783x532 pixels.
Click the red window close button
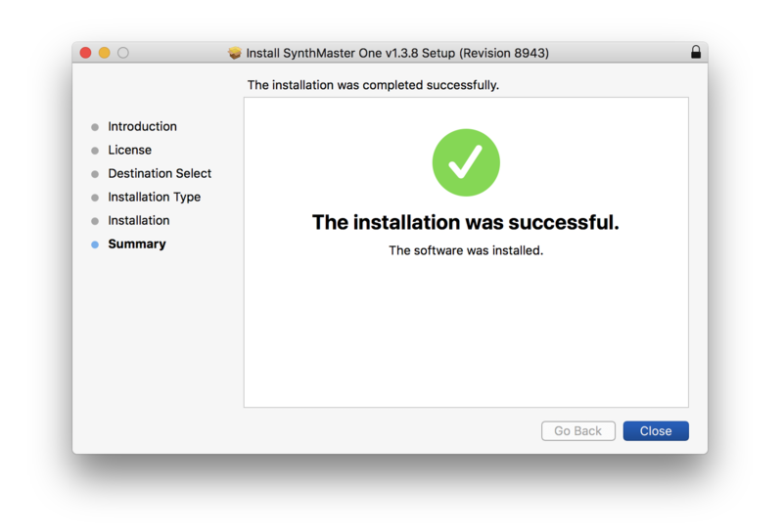(x=85, y=53)
